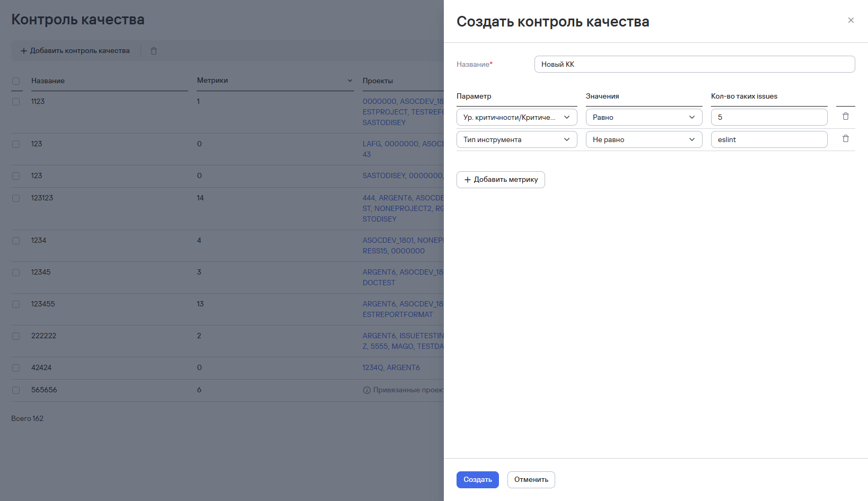Click the issues count field containing 5
868x501 pixels.
(x=769, y=117)
